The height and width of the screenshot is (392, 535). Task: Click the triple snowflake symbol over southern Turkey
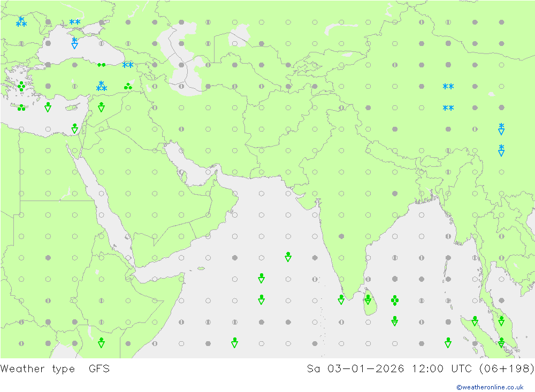(x=101, y=86)
